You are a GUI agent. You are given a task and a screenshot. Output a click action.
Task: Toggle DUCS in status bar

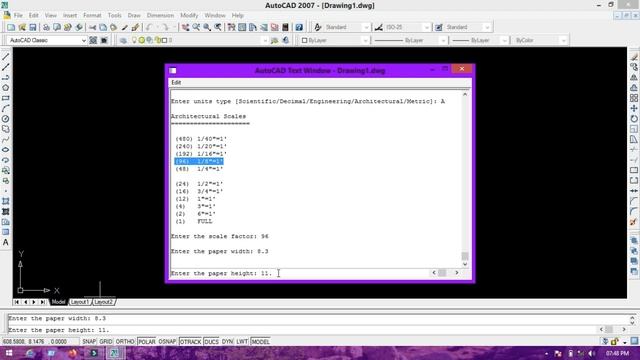[211, 342]
